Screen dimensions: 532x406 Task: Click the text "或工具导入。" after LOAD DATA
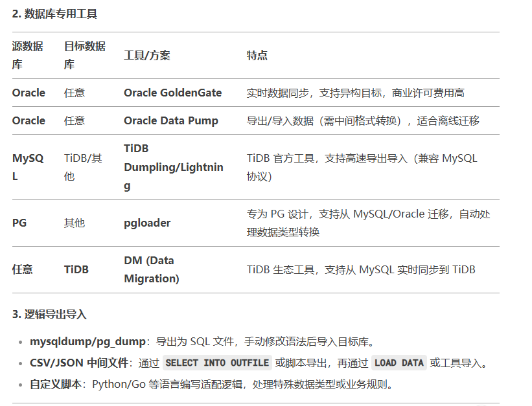pos(458,363)
